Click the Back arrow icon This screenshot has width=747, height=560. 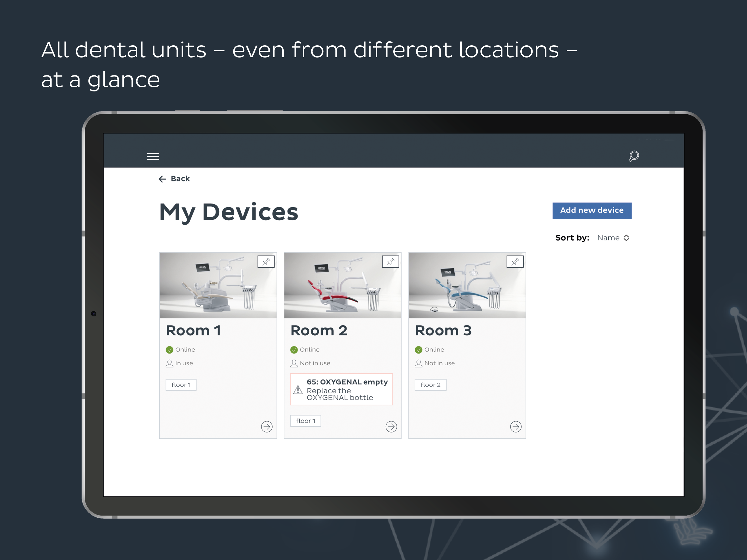tap(162, 179)
